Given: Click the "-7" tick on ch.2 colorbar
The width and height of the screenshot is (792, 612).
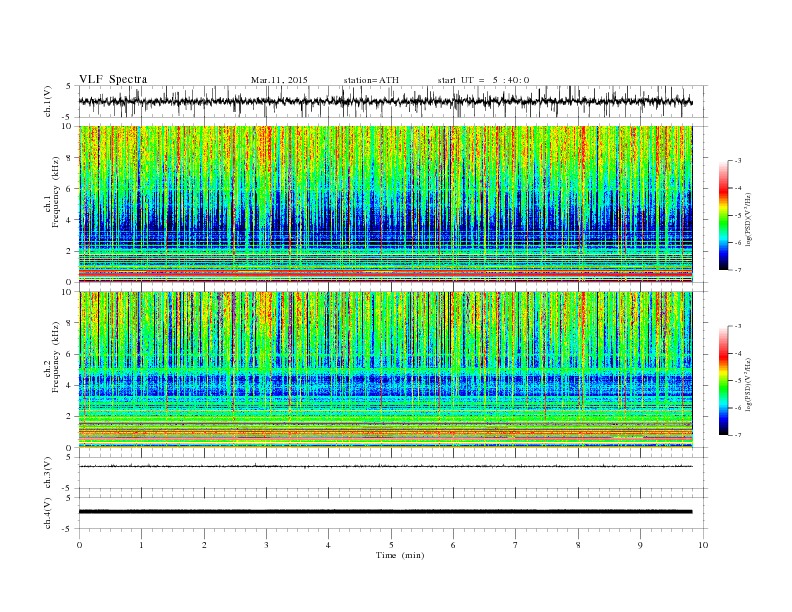Looking at the screenshot, I should click(737, 435).
